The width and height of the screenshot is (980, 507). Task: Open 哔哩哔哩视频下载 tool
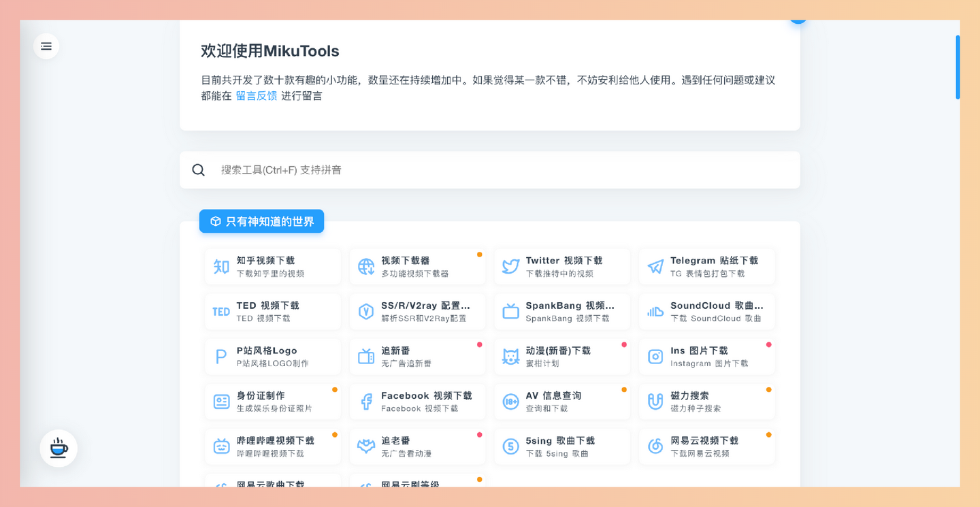[x=273, y=446]
